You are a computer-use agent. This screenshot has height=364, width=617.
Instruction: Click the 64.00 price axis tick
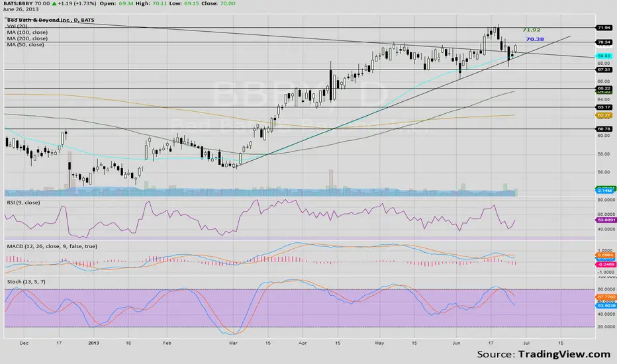click(x=604, y=99)
